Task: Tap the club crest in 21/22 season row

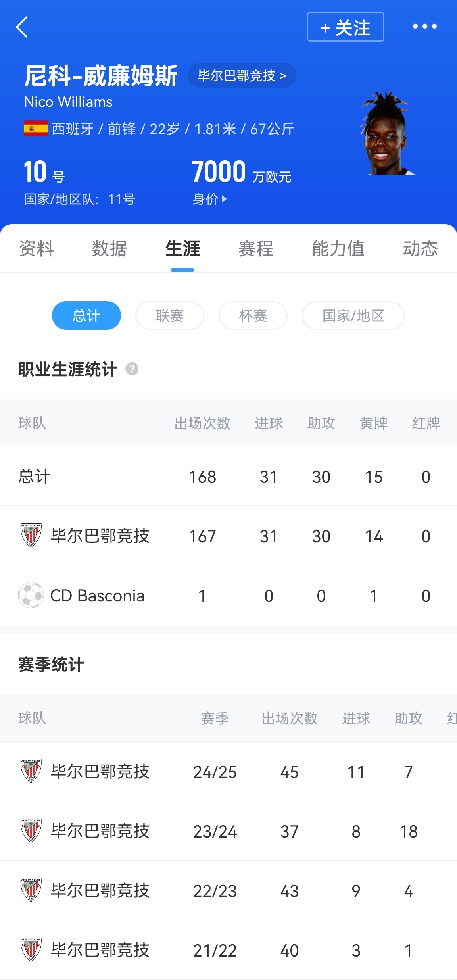Action: 31,949
